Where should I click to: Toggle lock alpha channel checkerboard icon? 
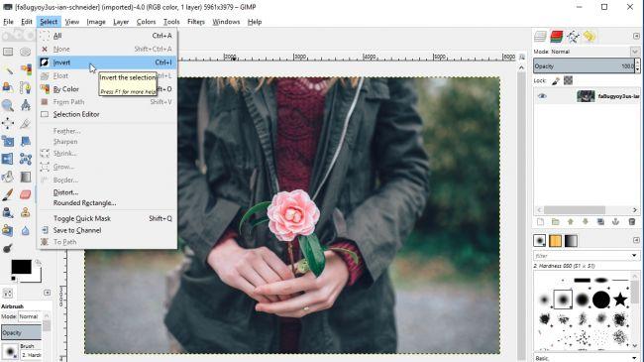click(x=568, y=80)
